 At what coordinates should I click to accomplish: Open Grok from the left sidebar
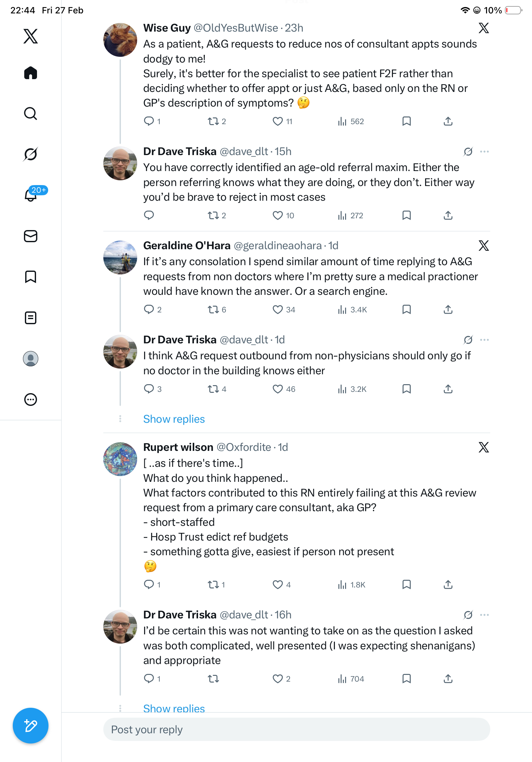point(31,154)
